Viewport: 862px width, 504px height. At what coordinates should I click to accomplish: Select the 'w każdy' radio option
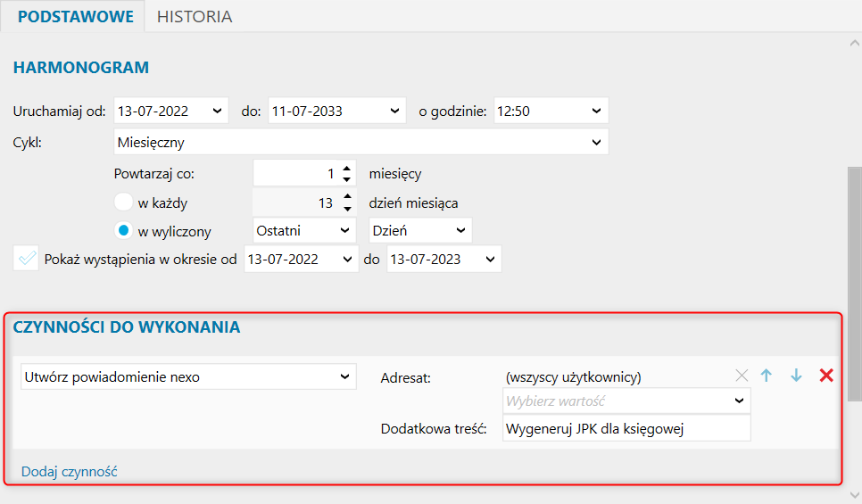(123, 202)
